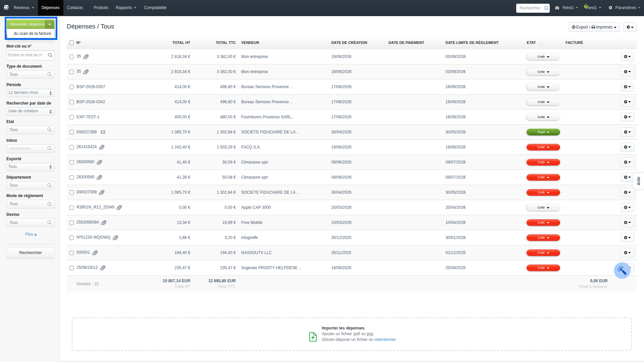Click envelope icon beside 000027399 Payé row

[103, 132]
